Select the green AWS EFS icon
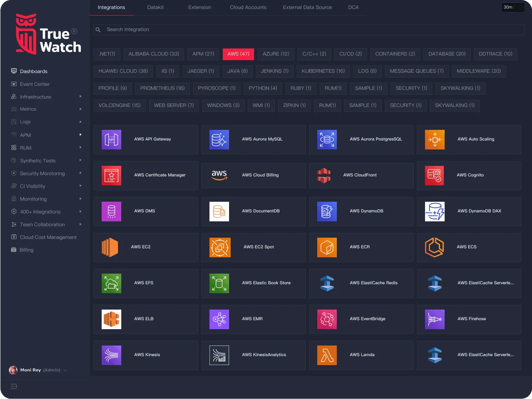 point(111,283)
